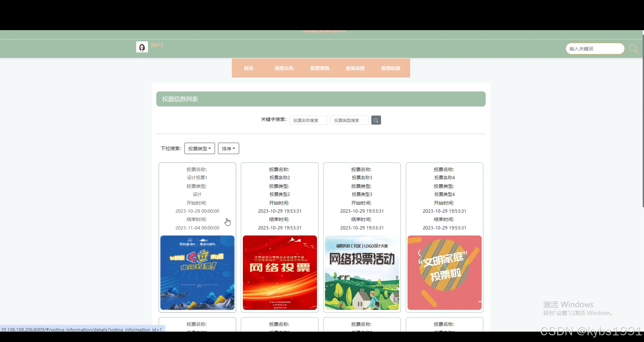The height and width of the screenshot is (342, 644).
Task: Focus the 输入关键词 search field
Action: pos(595,49)
